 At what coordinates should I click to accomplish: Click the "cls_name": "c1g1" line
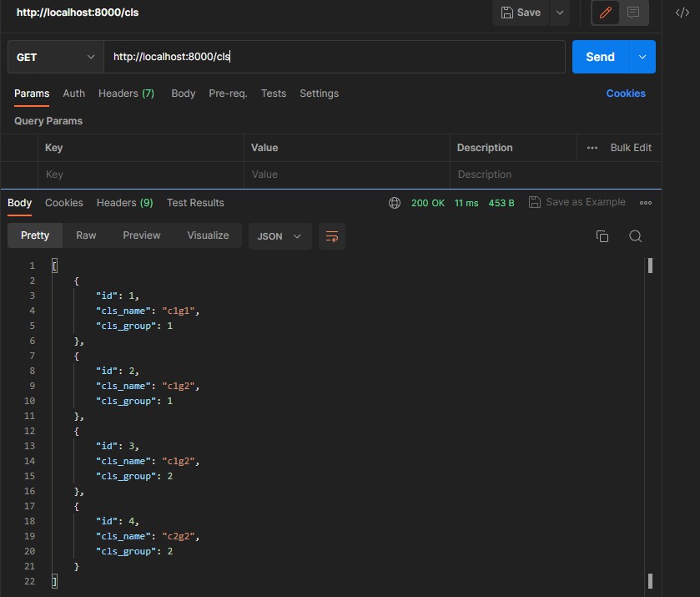pyautogui.click(x=148, y=311)
